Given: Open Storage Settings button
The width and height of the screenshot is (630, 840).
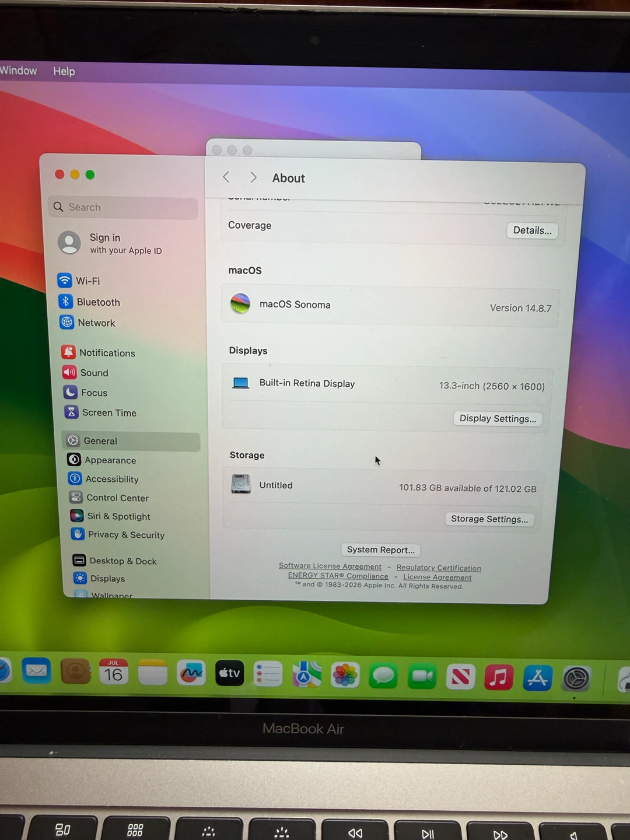Looking at the screenshot, I should tap(489, 519).
